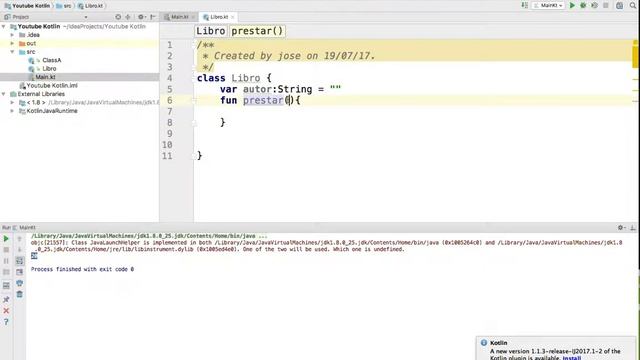
Task: Collapse the Youtube Kotlin project root
Action: tap(4, 27)
